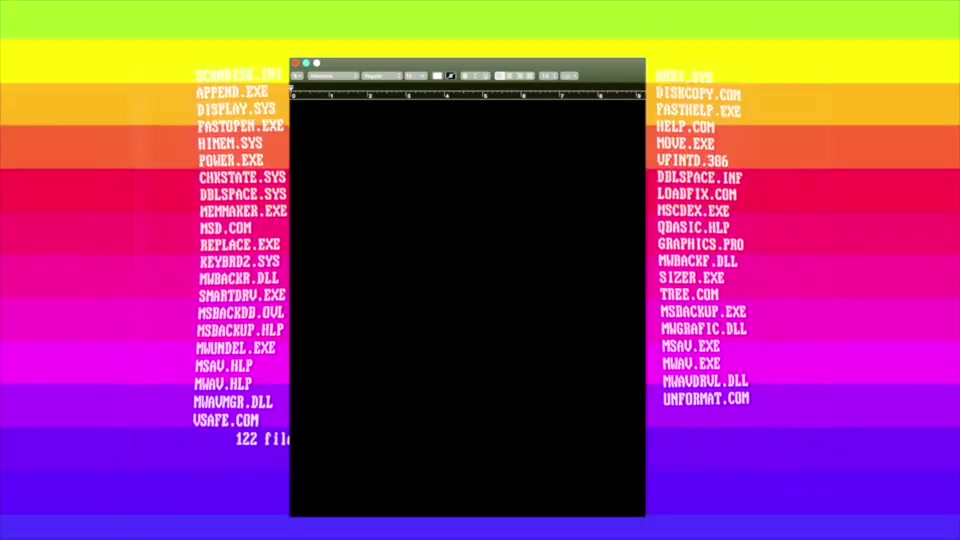Click the white zoom window button

point(317,63)
